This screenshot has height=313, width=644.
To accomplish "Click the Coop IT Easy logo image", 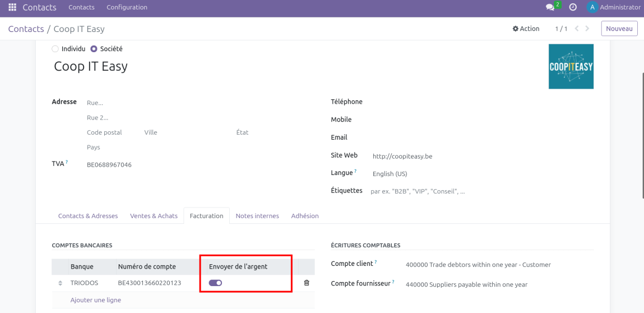I will coord(571,67).
